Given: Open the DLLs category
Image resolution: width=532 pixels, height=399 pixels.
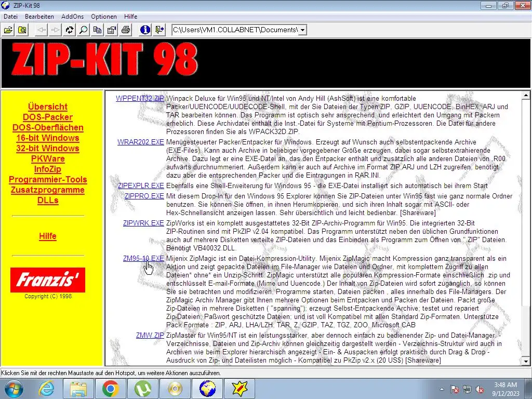Looking at the screenshot, I should tap(48, 200).
